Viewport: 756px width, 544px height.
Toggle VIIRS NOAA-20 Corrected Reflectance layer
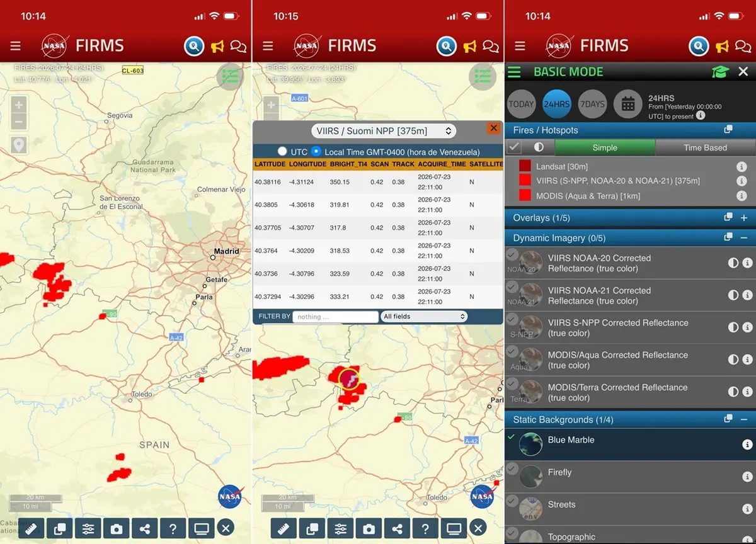point(512,254)
